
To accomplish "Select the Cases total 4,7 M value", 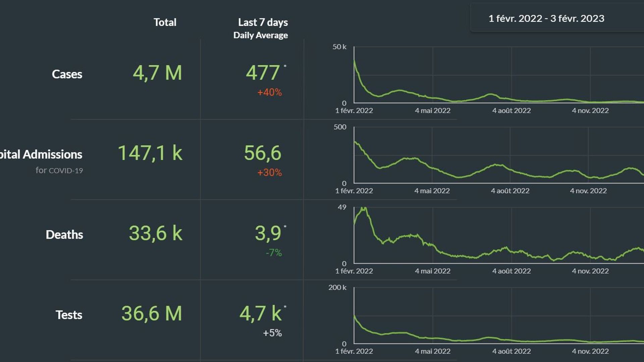I will (x=157, y=73).
